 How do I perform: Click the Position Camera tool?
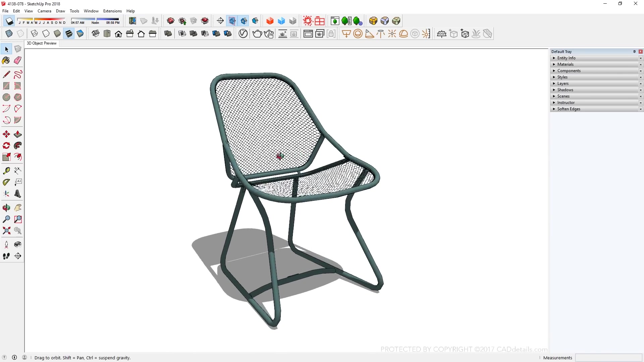pos(6,245)
